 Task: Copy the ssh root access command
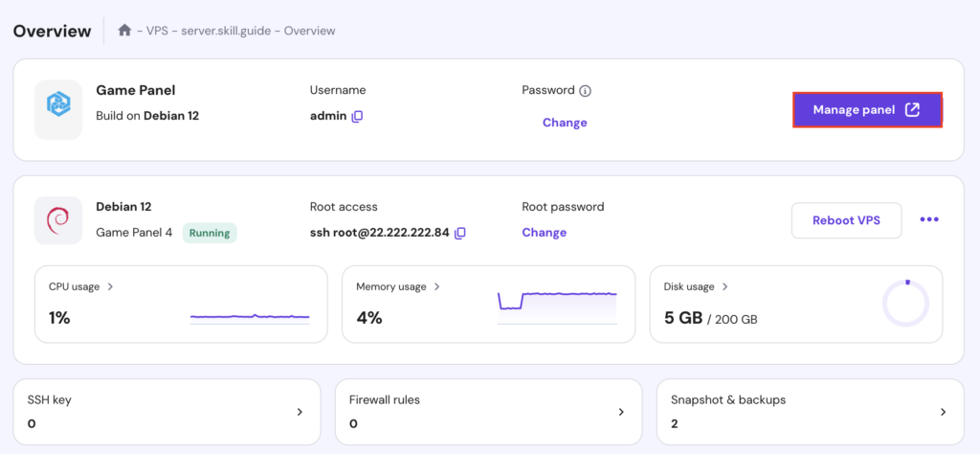[460, 233]
